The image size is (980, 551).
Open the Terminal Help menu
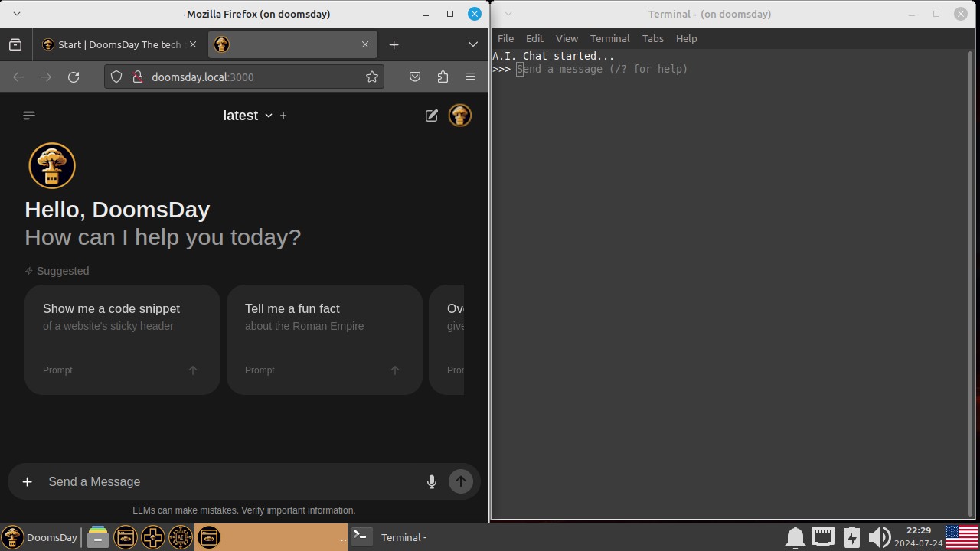tap(686, 38)
